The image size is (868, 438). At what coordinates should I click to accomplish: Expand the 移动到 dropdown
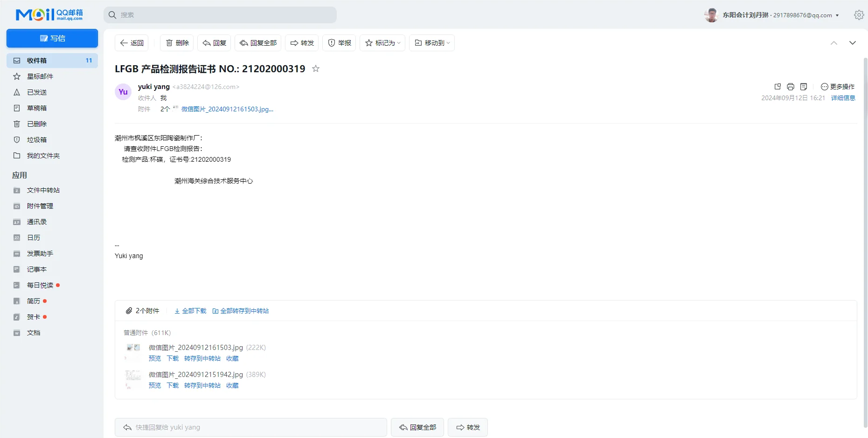(432, 43)
